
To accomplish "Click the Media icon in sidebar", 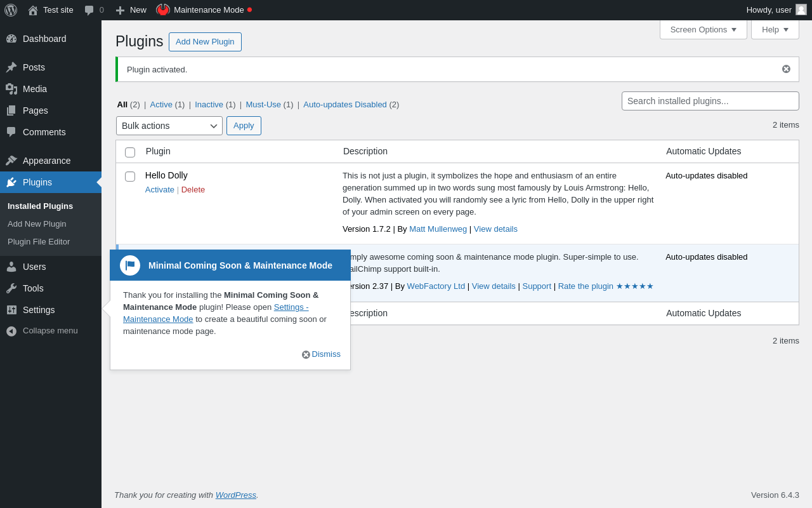I will tap(11, 89).
